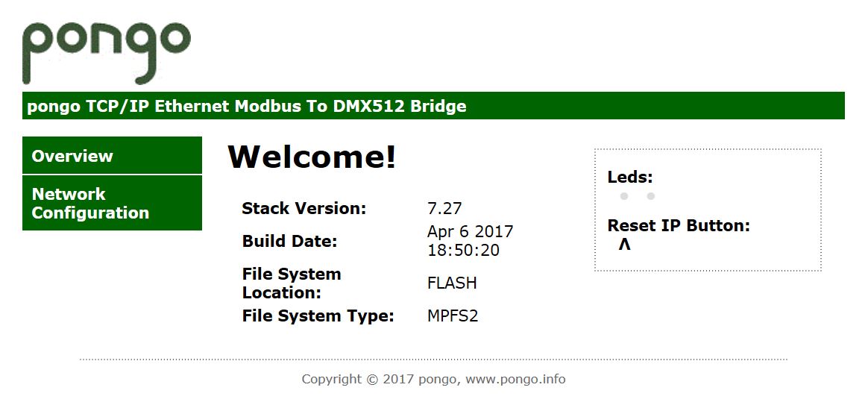Click the Welcome! heading
Viewport: 868px width, 408px height.
312,156
